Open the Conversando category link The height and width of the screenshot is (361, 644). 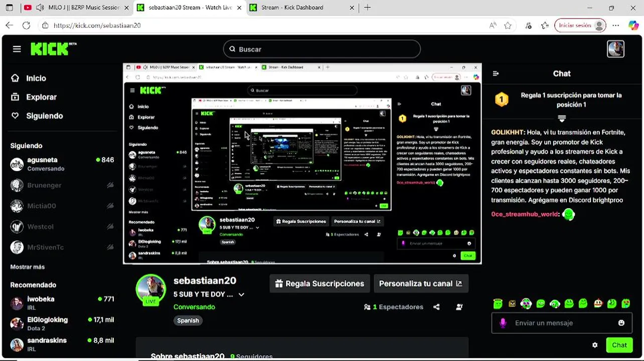pyautogui.click(x=194, y=307)
